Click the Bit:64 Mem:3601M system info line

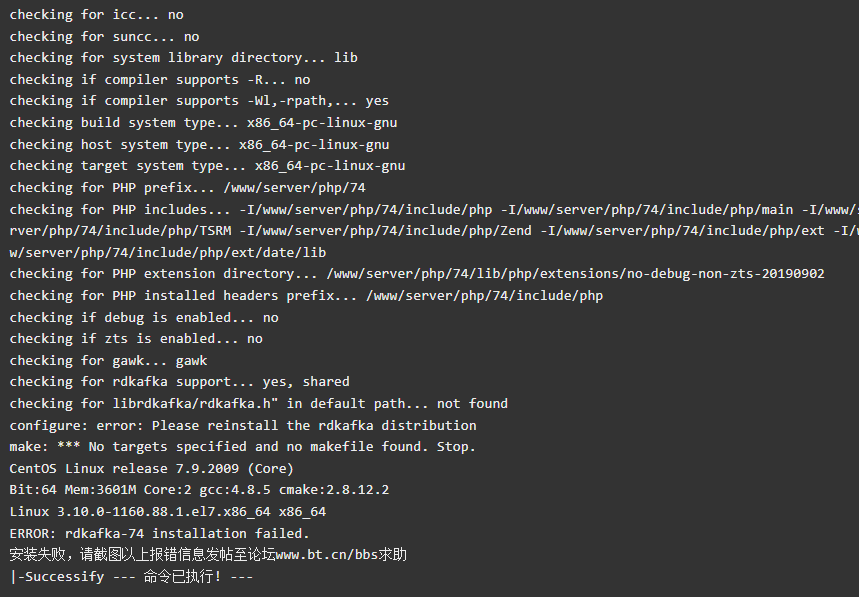point(199,490)
